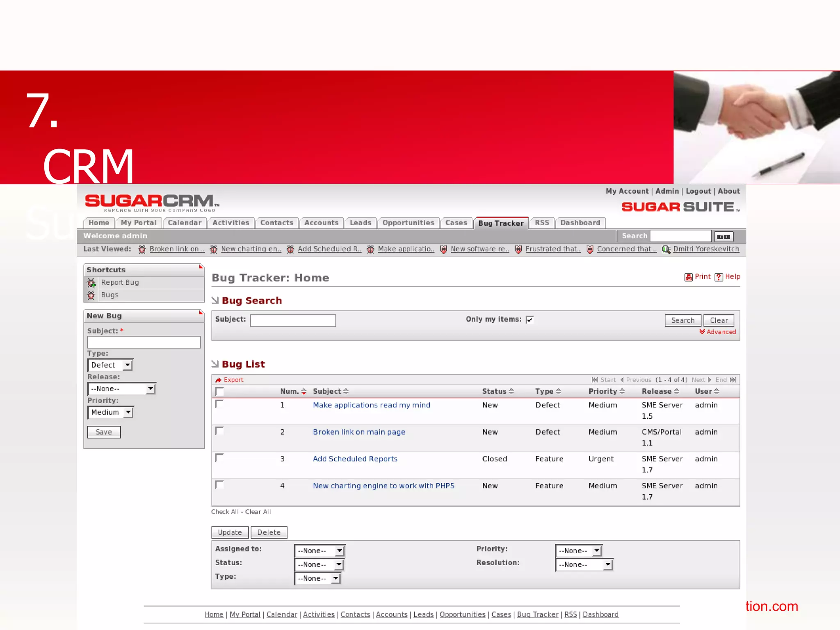The height and width of the screenshot is (630, 840).
Task: Check the row for Broken link on main page
Action: tap(219, 431)
